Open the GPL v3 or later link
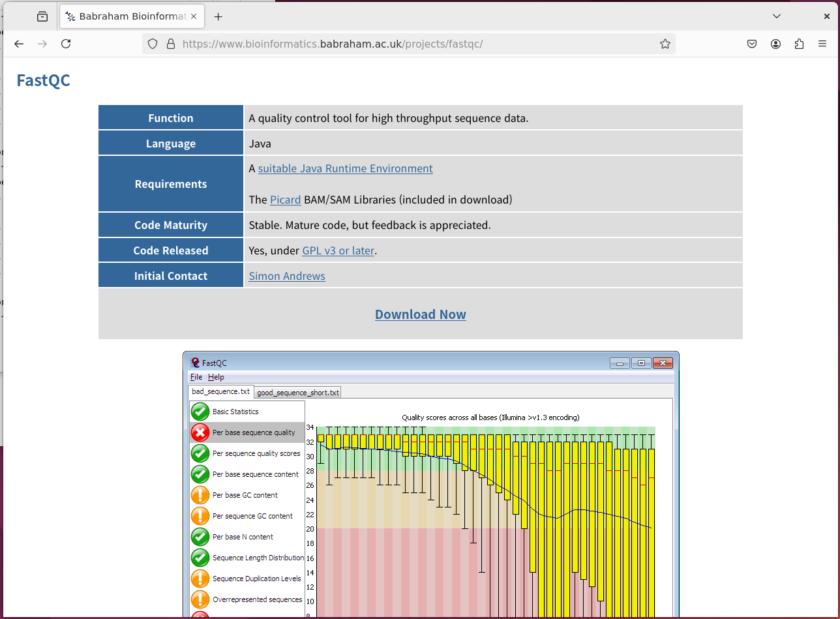The width and height of the screenshot is (840, 619). [338, 250]
